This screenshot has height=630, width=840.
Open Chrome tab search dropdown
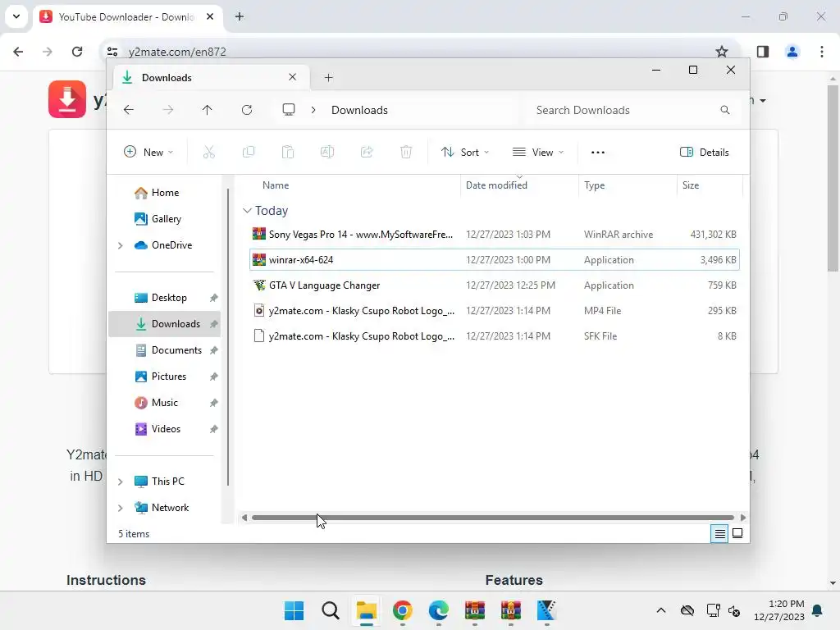coord(16,16)
